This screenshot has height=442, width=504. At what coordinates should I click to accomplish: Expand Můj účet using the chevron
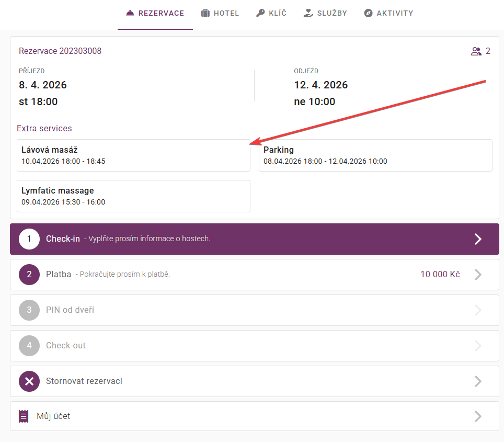coord(477,416)
